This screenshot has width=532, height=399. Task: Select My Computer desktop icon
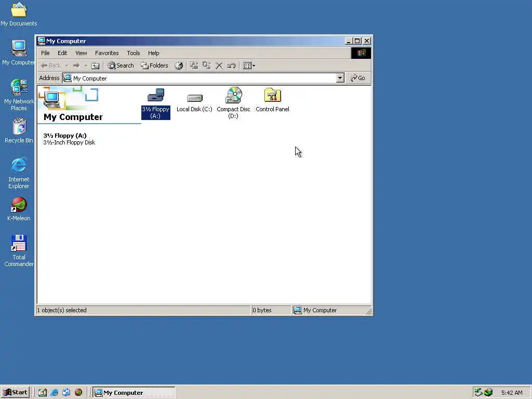19,52
